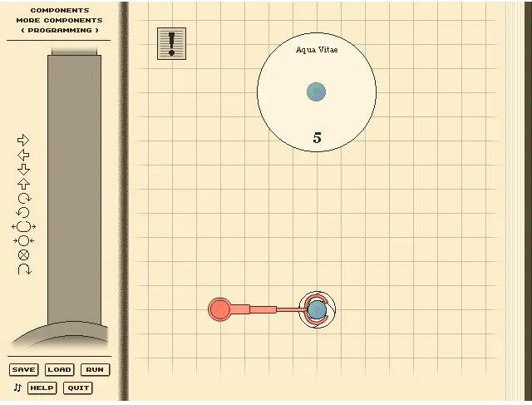Image resolution: width=532 pixels, height=405 pixels.
Task: Click the Aqua Vitae output circle
Action: pos(317,92)
